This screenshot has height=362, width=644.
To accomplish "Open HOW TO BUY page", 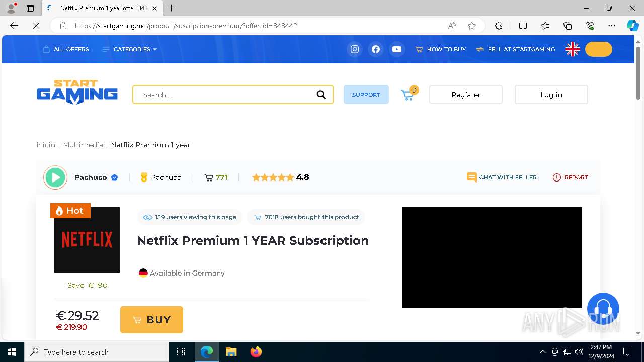I will 441,49.
